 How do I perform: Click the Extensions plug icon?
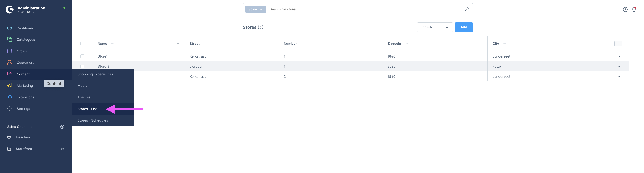pos(10,97)
